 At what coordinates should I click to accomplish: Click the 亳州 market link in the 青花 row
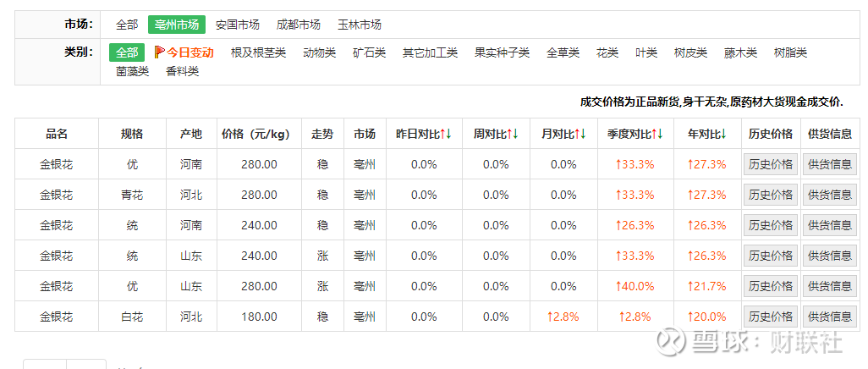[x=365, y=195]
